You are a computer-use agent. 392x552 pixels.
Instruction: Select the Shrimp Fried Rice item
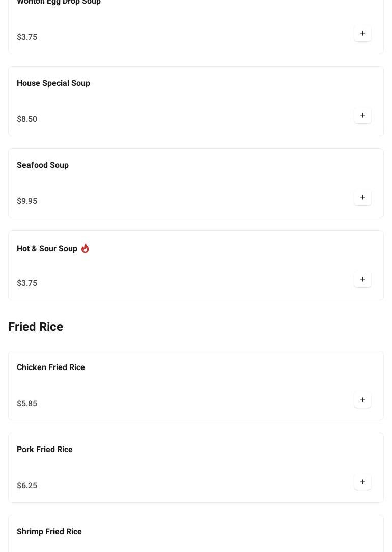[x=49, y=532]
